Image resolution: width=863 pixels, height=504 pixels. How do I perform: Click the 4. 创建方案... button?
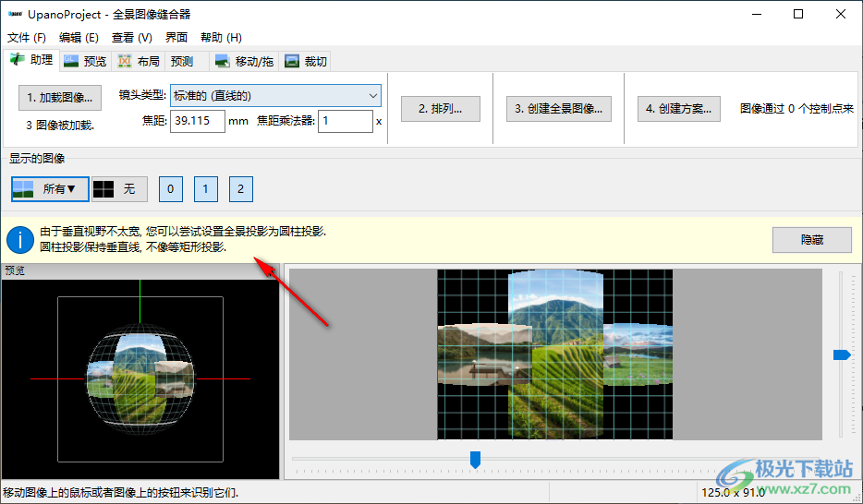point(679,109)
